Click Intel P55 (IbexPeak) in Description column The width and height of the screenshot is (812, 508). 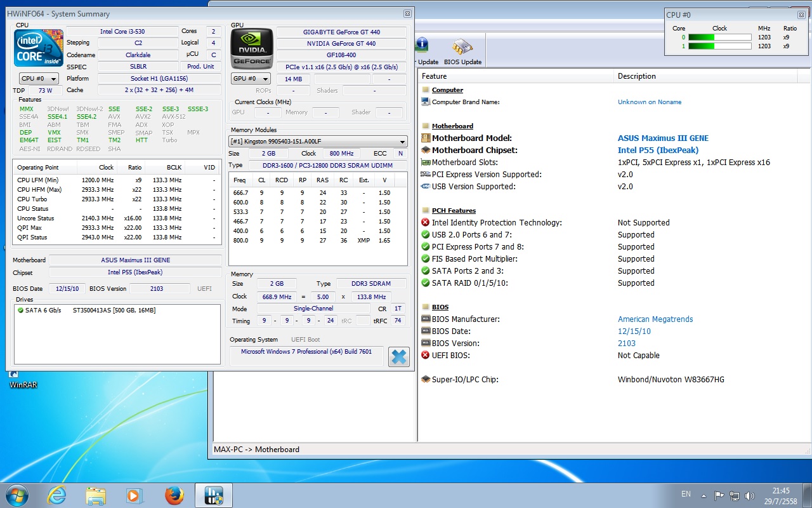(658, 150)
